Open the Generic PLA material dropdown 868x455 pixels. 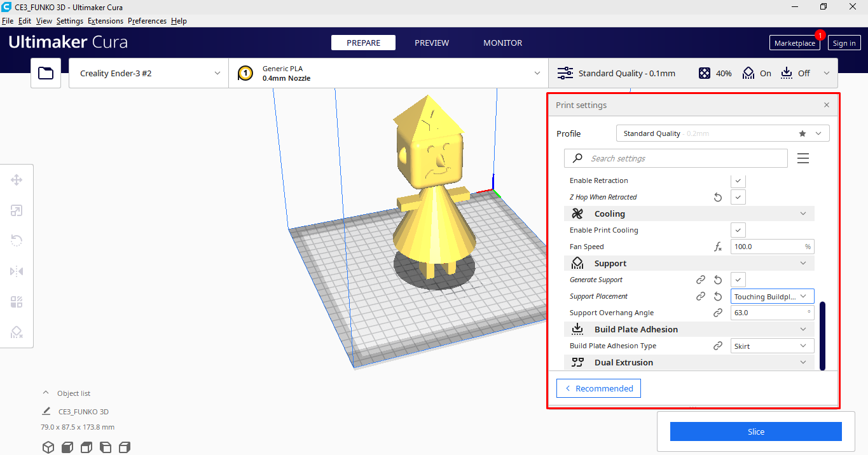pos(389,73)
